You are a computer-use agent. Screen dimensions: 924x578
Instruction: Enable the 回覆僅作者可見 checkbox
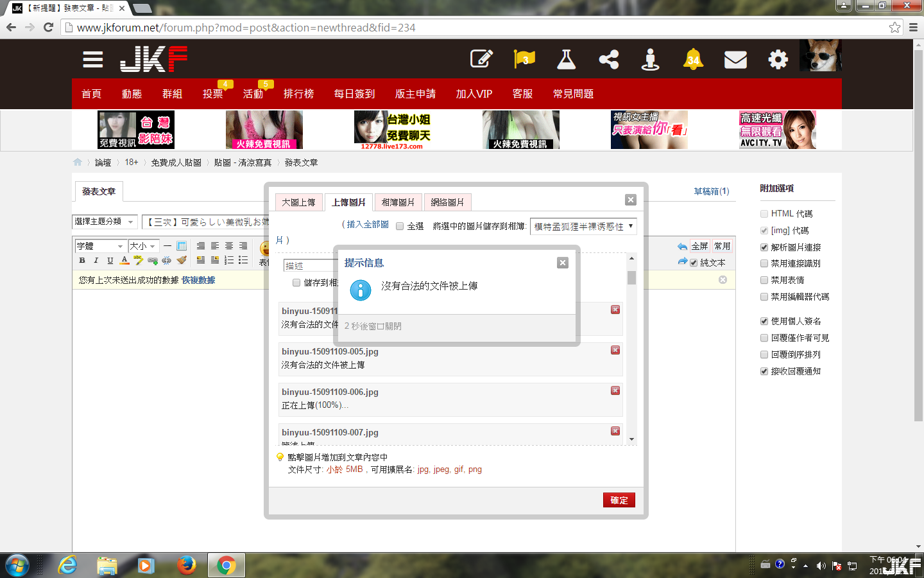[764, 338]
